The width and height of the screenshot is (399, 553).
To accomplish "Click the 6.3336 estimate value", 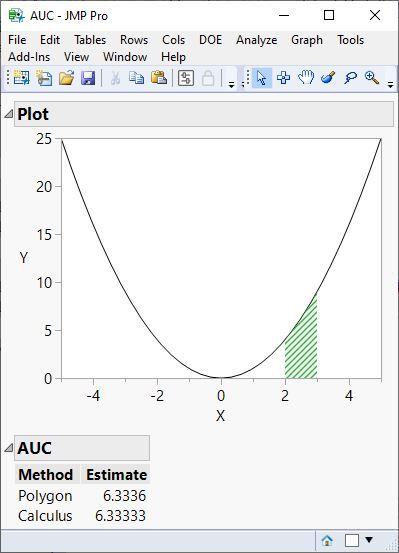I will tap(125, 496).
